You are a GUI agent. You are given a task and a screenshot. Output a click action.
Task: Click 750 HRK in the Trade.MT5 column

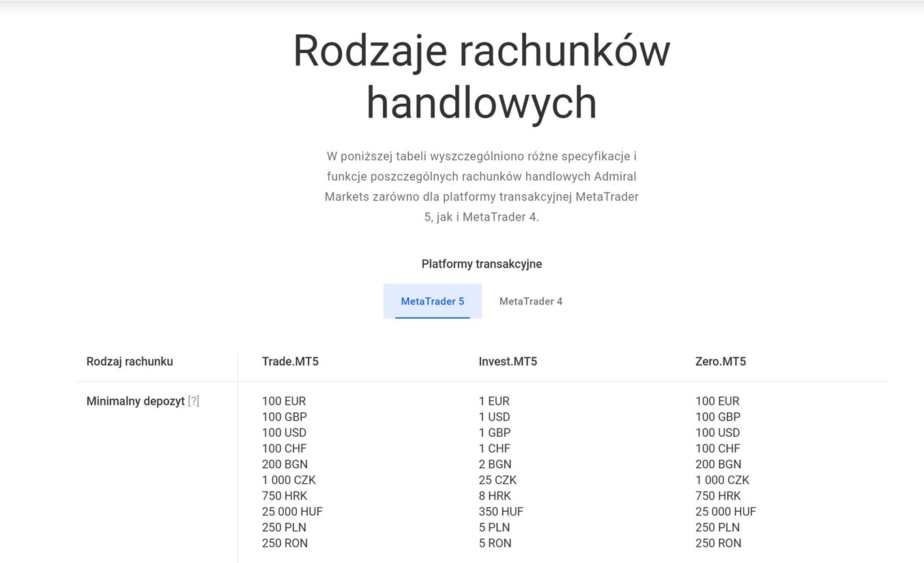coord(285,495)
